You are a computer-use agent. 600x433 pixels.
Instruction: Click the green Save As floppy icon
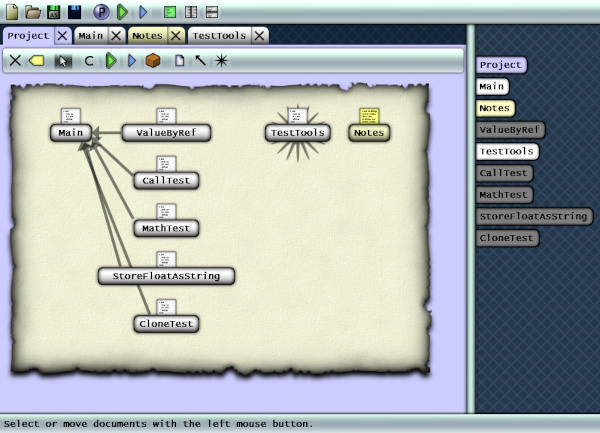tap(54, 12)
